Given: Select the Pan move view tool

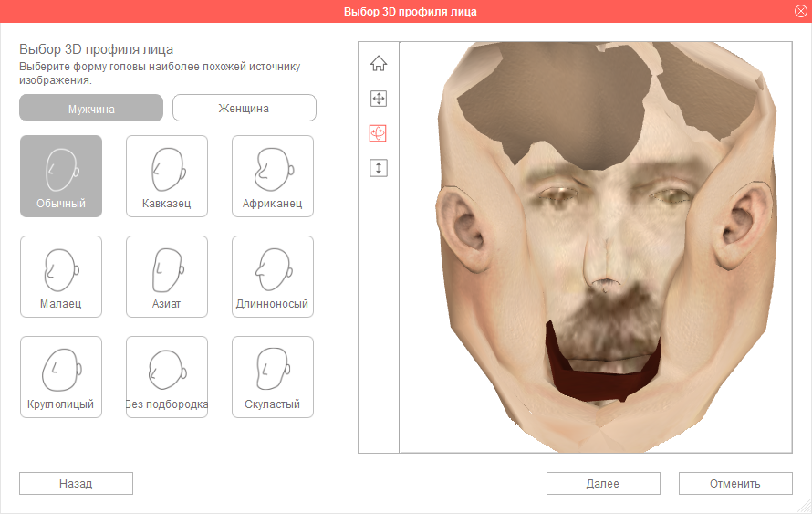Looking at the screenshot, I should click(x=379, y=99).
